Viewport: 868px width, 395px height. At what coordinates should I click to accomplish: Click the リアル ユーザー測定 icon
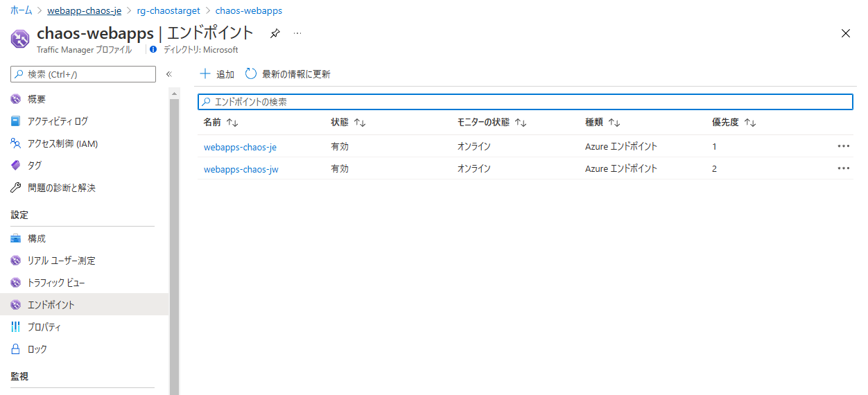16,261
